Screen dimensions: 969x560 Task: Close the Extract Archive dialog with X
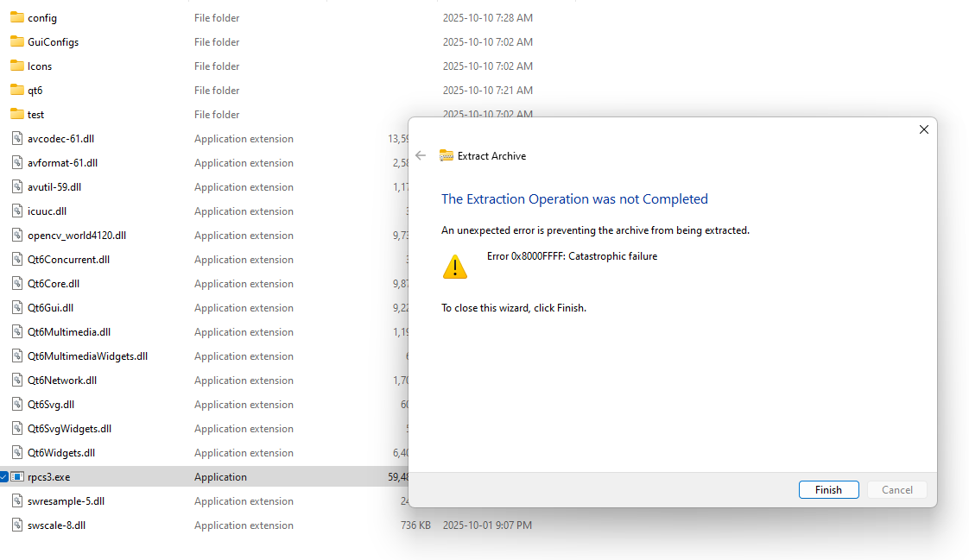tap(923, 129)
